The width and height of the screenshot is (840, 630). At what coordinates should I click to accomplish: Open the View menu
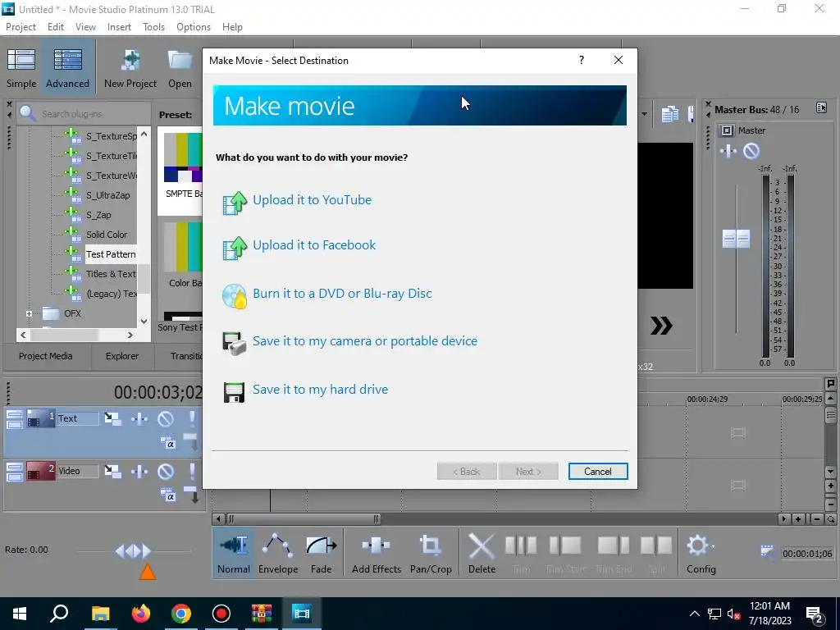(x=85, y=27)
